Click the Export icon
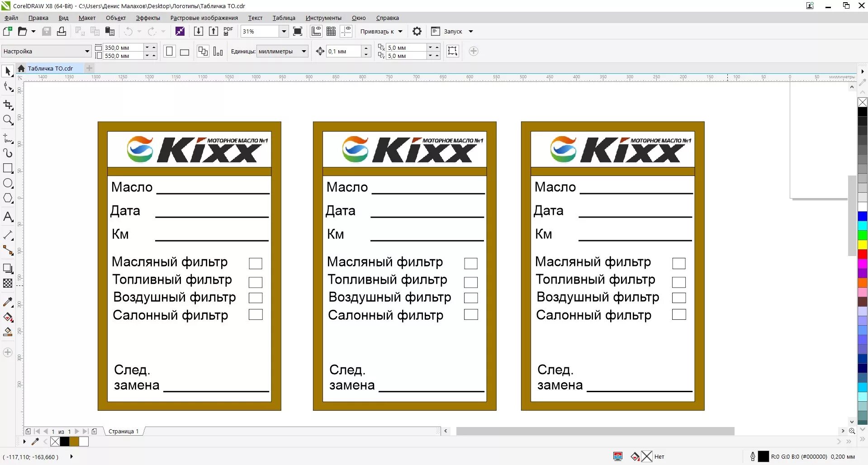 [x=213, y=31]
